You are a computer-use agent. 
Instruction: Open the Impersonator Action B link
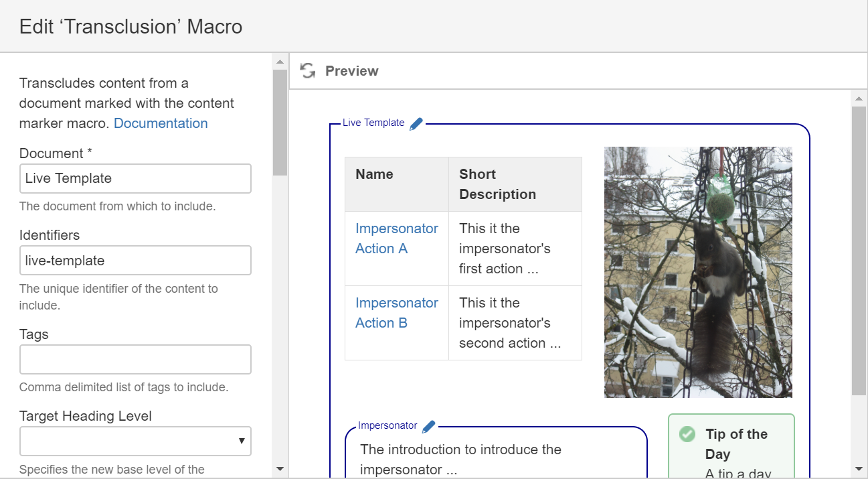pos(396,313)
